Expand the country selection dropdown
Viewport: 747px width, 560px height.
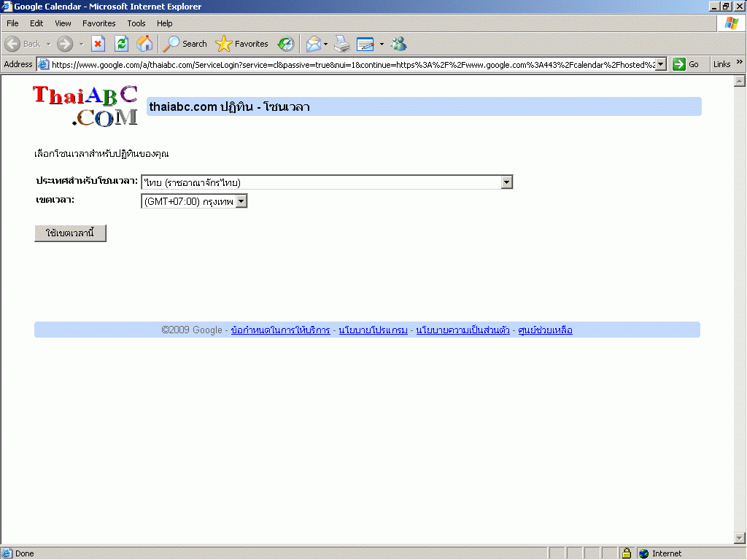(x=506, y=182)
